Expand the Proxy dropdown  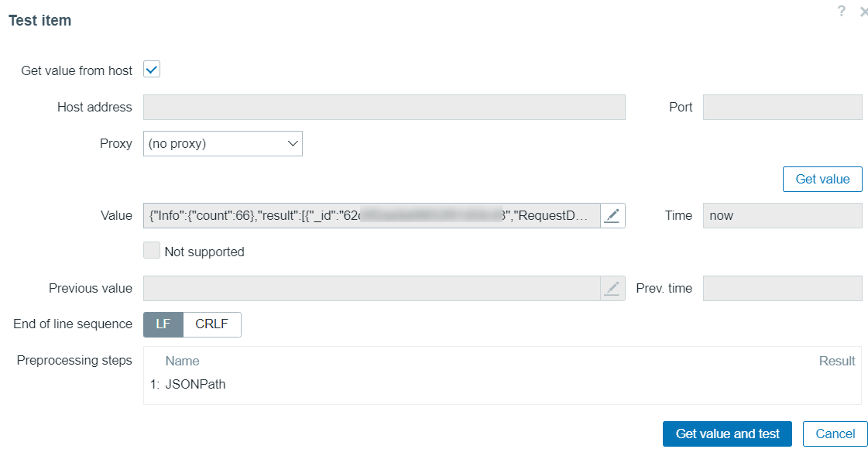(222, 143)
